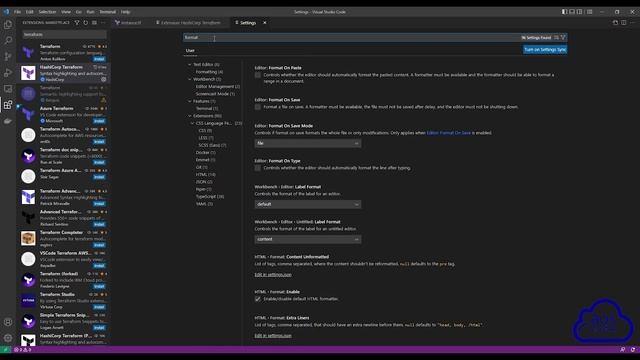Customize layout icon in title bar
Screen dimensions: 640x360
tap(590, 12)
